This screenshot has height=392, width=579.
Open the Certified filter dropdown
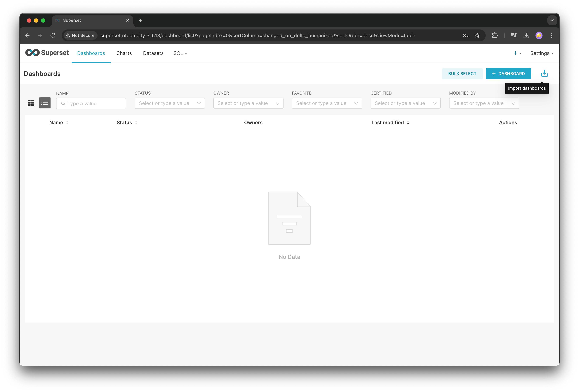tap(405, 103)
